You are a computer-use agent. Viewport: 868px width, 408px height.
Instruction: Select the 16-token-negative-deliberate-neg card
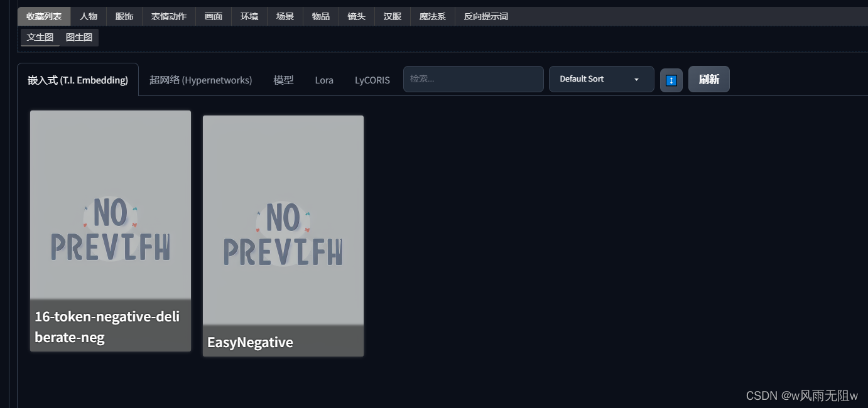click(x=111, y=231)
